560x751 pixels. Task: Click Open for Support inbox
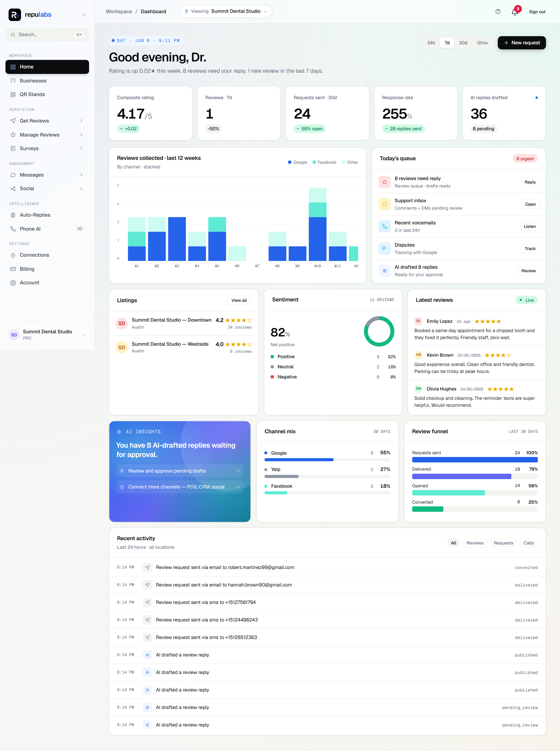click(x=530, y=204)
